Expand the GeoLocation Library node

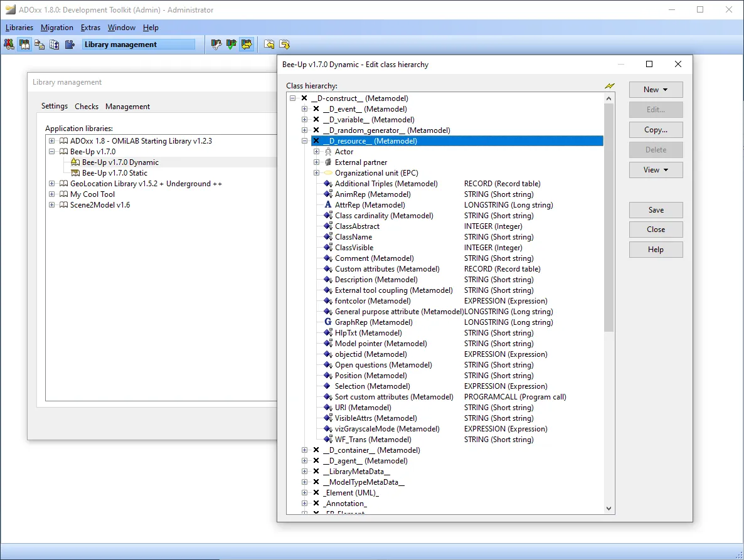coord(51,184)
